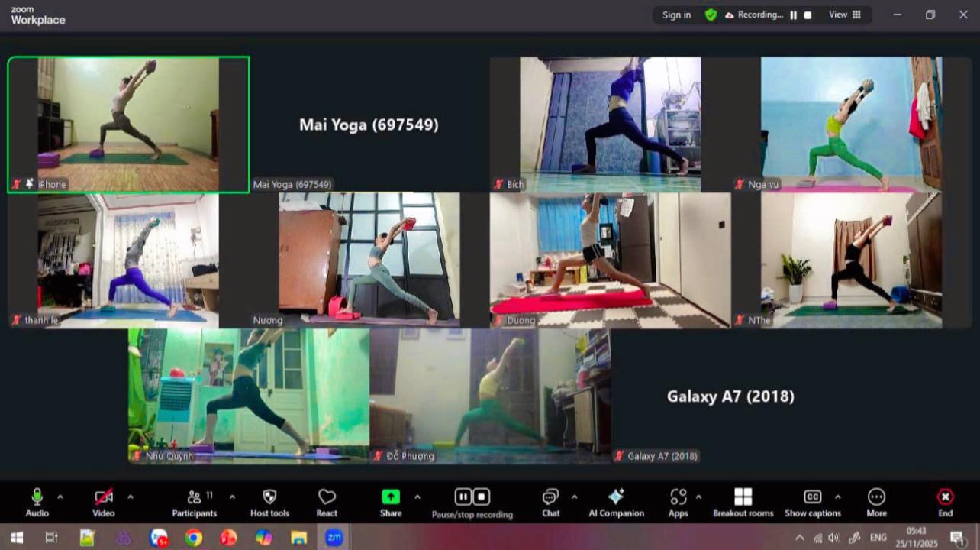
Task: Expand the Share options arrow
Action: (x=417, y=497)
